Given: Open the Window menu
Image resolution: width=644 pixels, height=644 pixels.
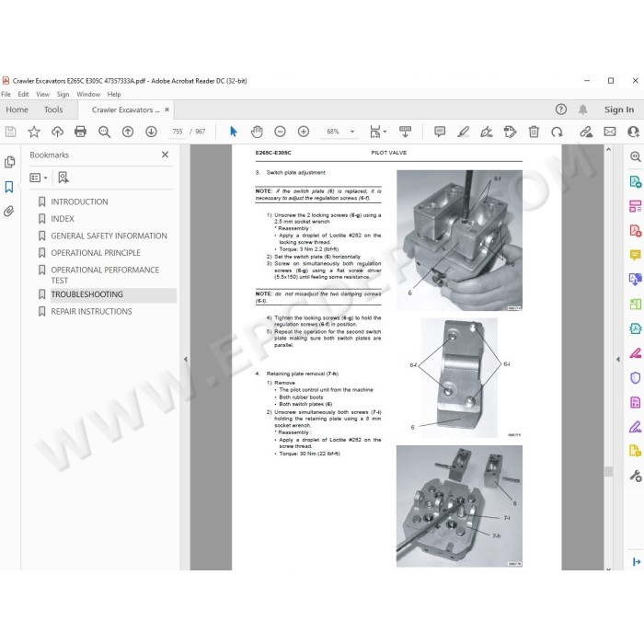Looking at the screenshot, I should click(x=88, y=94).
